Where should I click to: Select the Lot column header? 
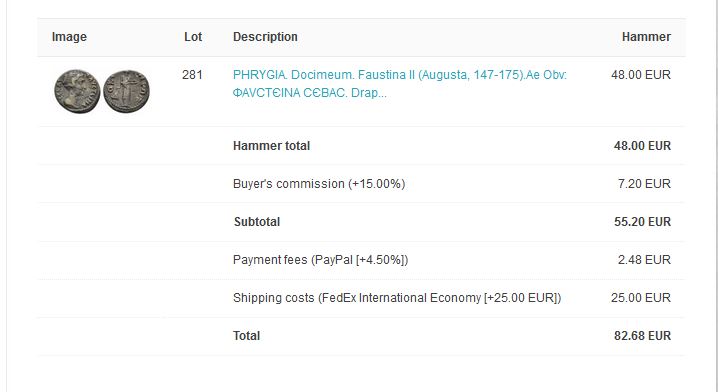tap(193, 37)
